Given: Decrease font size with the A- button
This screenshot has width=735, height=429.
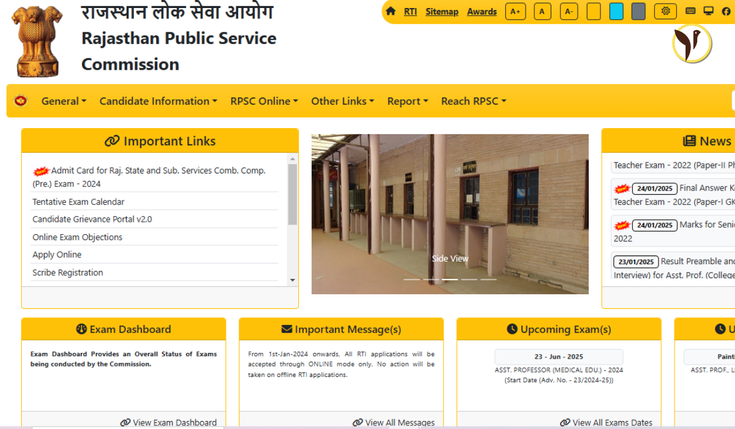Looking at the screenshot, I should coord(569,12).
